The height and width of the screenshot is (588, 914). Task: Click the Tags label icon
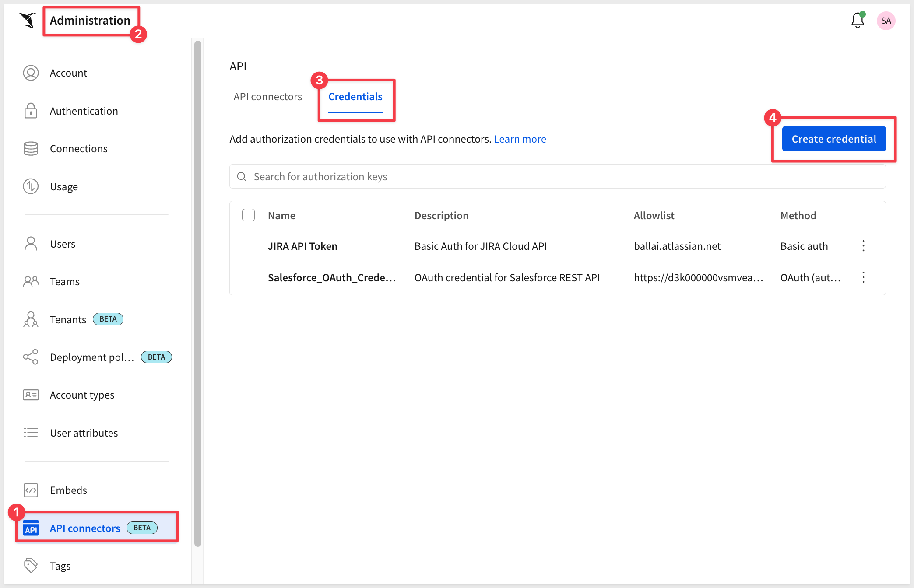point(31,566)
